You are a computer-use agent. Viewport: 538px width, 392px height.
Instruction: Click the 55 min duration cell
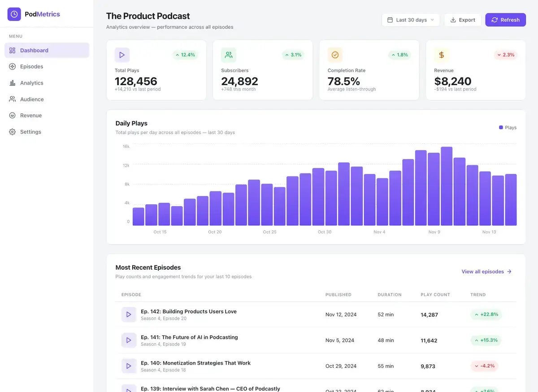pos(386,366)
